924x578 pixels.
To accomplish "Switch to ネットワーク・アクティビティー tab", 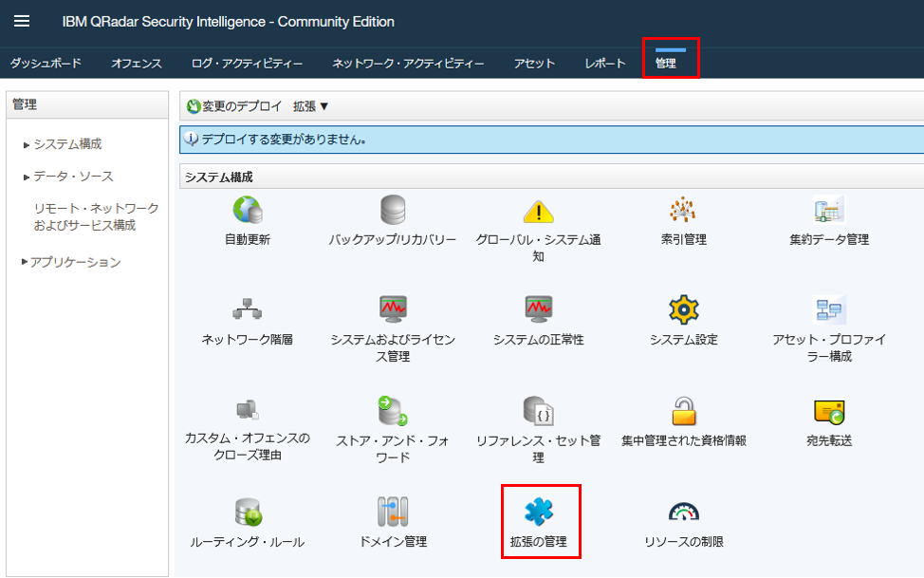I will (x=408, y=63).
